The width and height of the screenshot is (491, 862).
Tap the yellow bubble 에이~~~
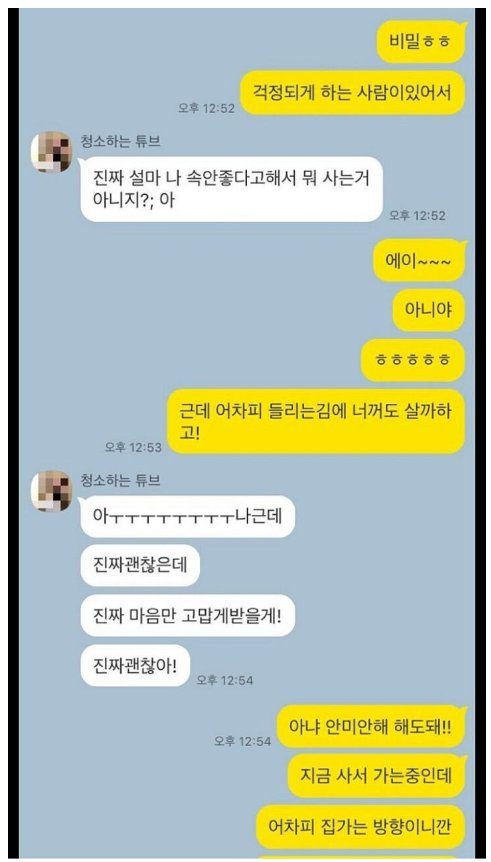pos(420,261)
